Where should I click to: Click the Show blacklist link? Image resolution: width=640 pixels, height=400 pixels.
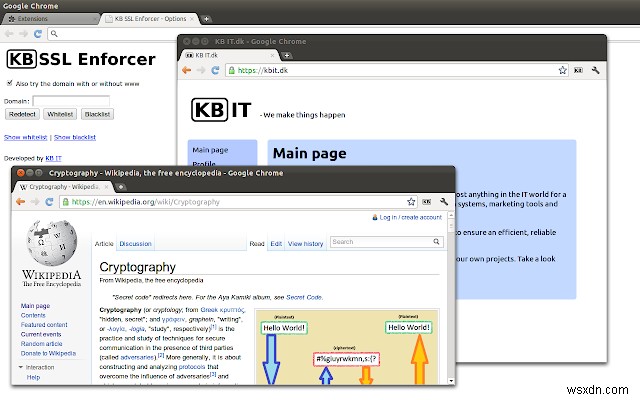pos(77,136)
